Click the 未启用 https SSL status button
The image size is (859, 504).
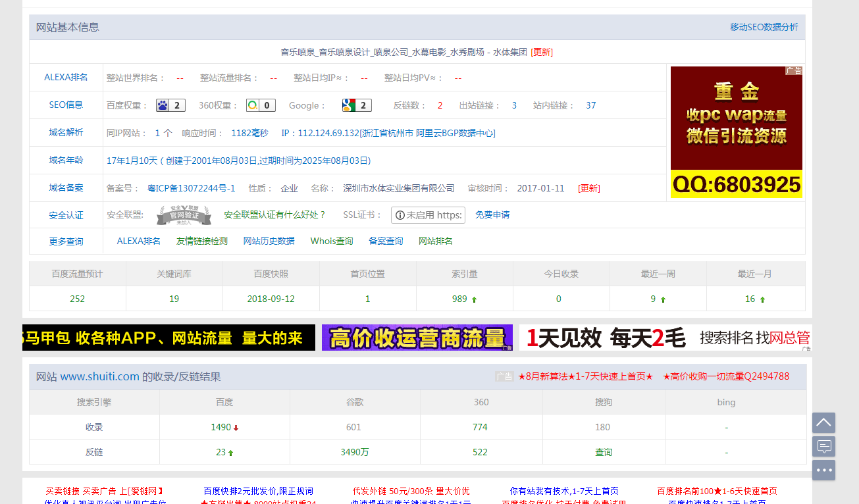tap(428, 215)
